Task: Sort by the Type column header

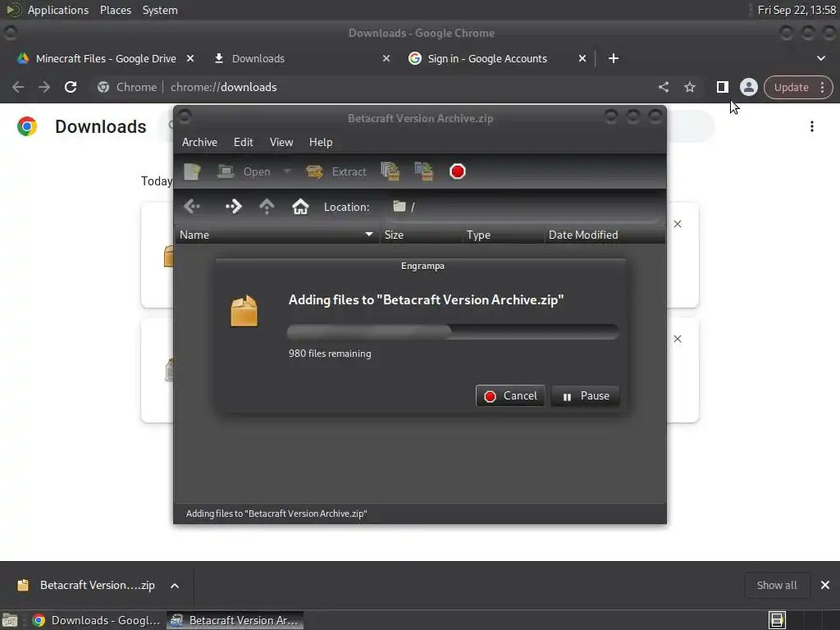Action: click(503, 235)
